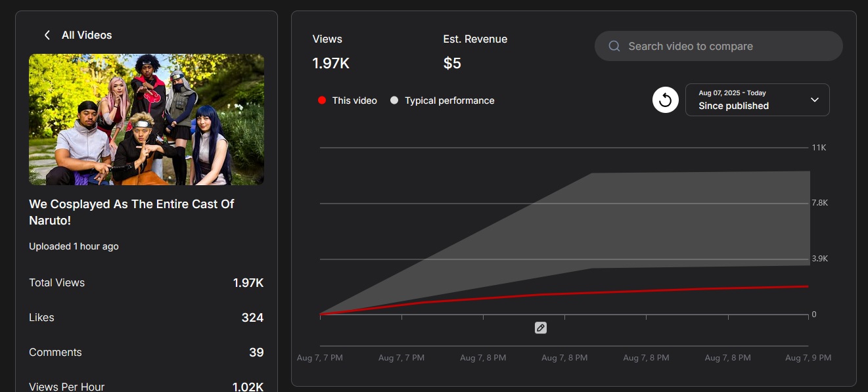
Task: Click the Views Per Hour label
Action: 66,387
